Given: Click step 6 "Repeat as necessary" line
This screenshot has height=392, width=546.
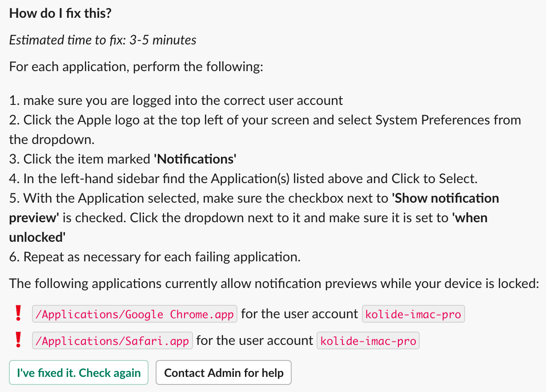Looking at the screenshot, I should (x=155, y=257).
